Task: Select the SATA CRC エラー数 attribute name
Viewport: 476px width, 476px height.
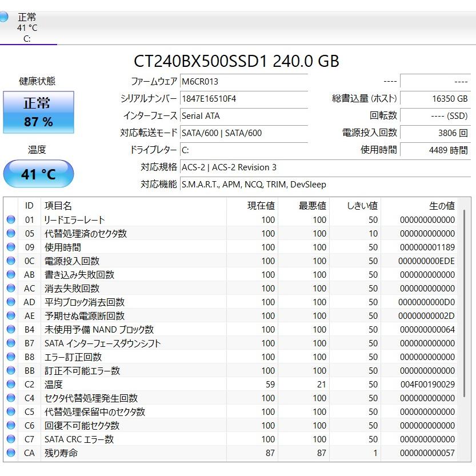Action: [x=79, y=439]
